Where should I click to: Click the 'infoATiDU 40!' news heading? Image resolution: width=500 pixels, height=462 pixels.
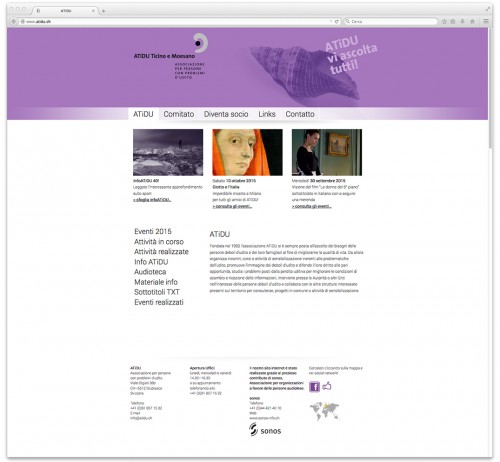(x=146, y=181)
